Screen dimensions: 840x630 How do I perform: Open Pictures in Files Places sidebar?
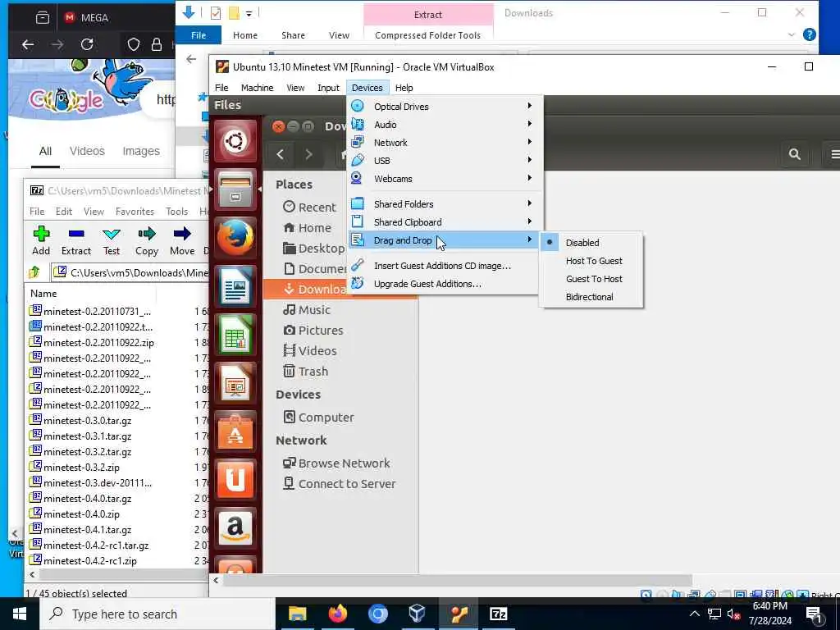(313, 331)
